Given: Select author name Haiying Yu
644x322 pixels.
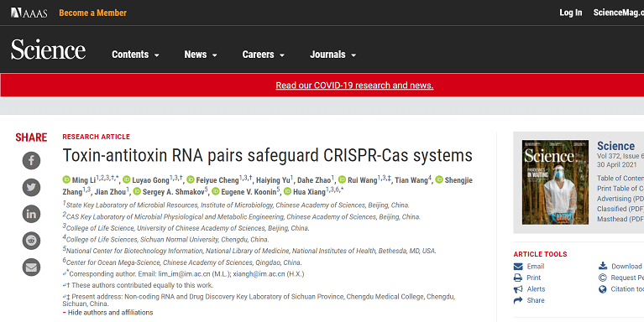Looking at the screenshot, I should click(273, 180).
